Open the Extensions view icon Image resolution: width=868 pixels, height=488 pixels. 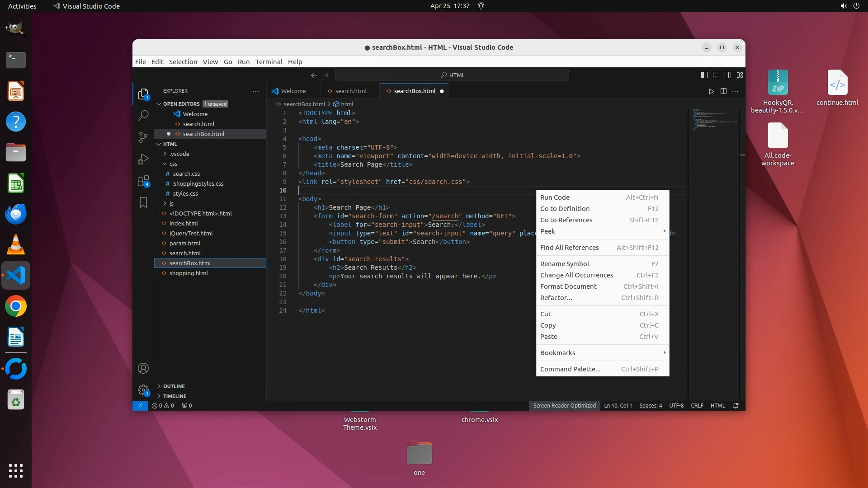point(143,181)
